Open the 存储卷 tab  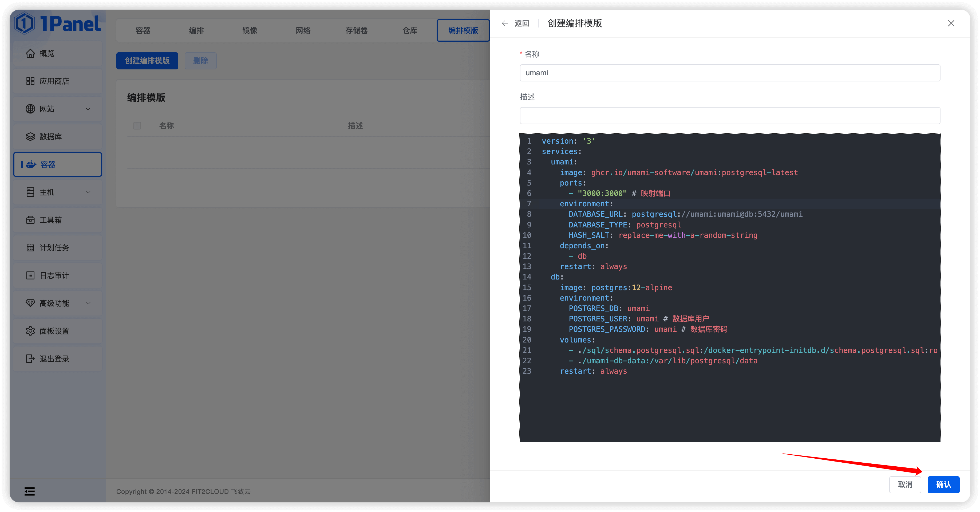pos(357,30)
